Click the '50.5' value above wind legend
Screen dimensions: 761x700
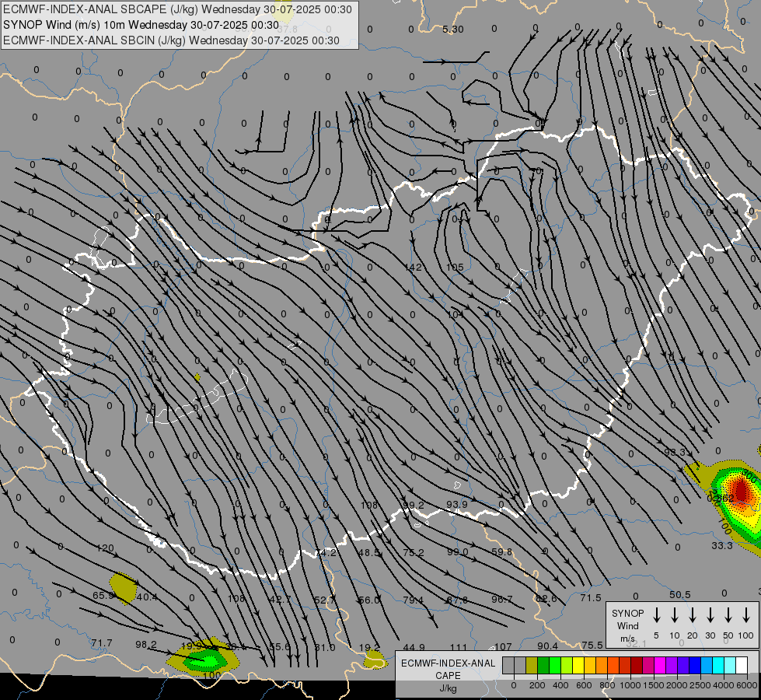click(679, 594)
